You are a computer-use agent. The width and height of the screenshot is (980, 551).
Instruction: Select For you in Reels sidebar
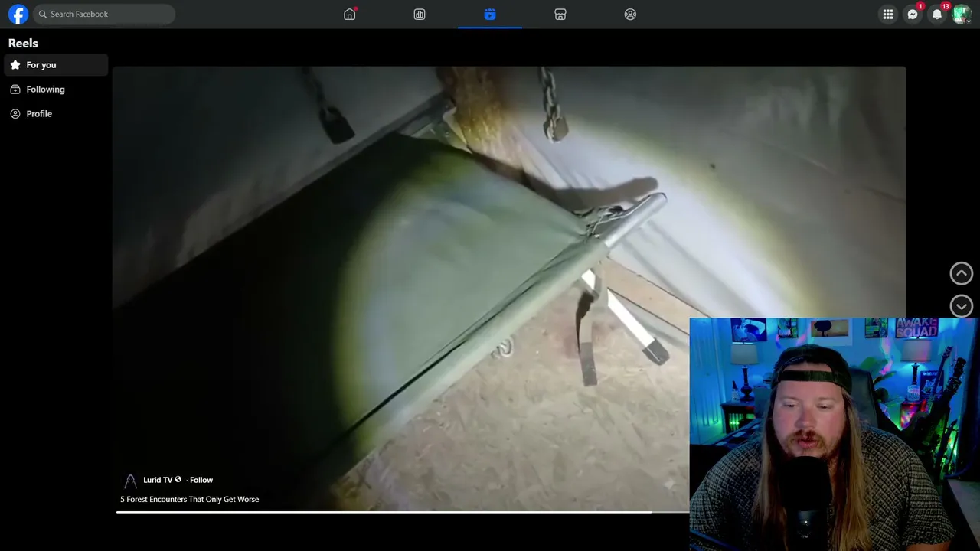click(56, 65)
